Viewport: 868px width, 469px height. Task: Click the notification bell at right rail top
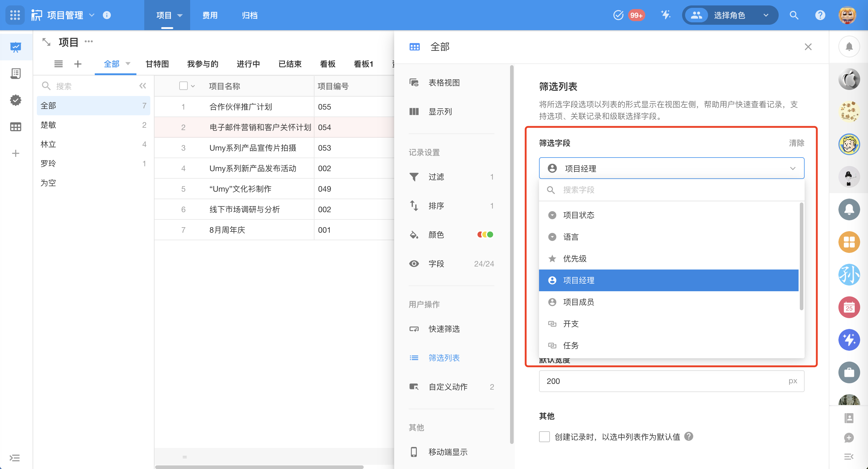(849, 47)
